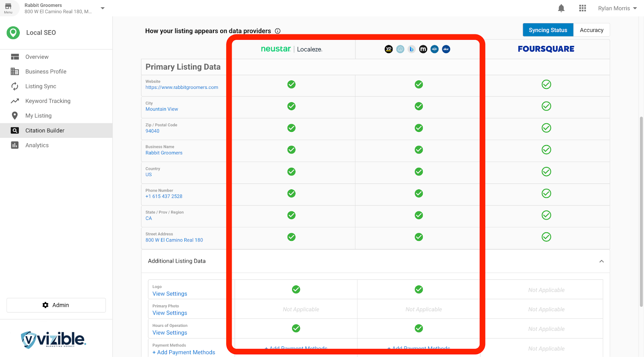Screen dimensions: 644x357
Task: Click the Local SEO green pin logo
Action: [x=13, y=33]
